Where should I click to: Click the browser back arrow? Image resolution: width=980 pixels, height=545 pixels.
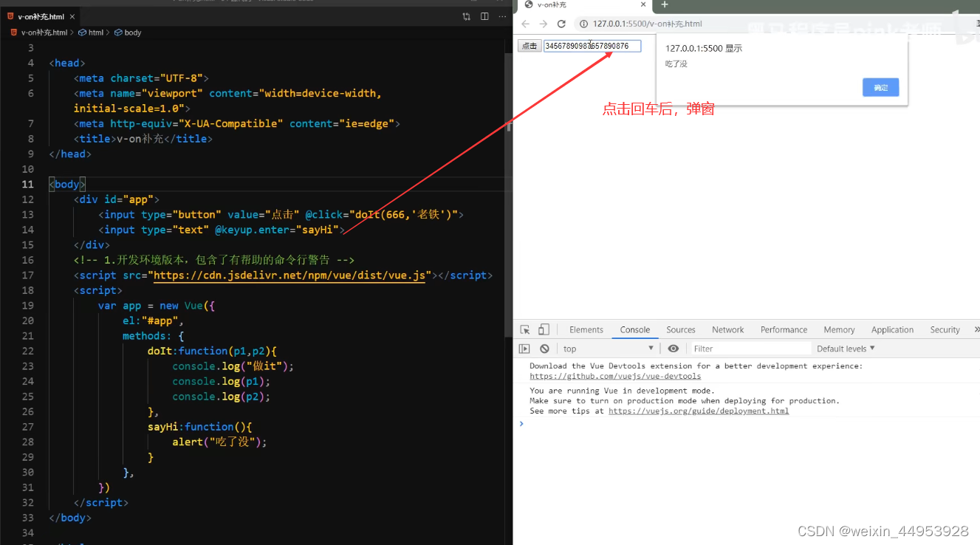click(525, 24)
